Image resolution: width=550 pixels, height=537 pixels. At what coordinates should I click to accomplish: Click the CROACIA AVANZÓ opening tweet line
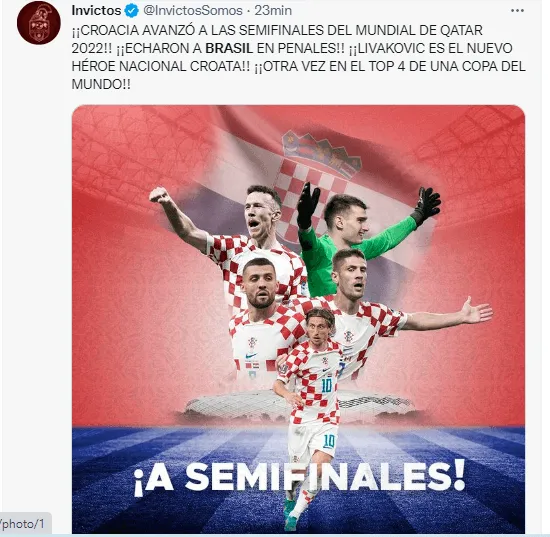pos(277,30)
